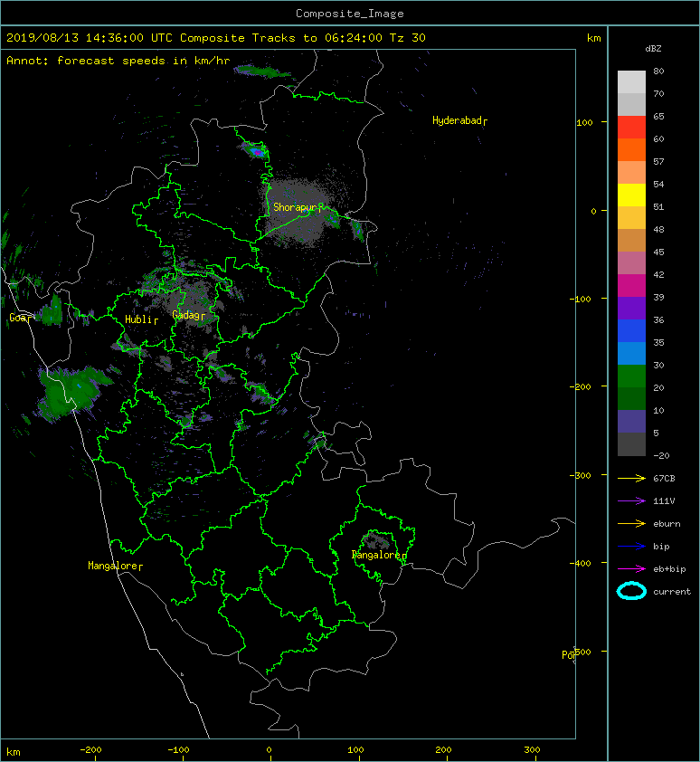Click the blue bip arrow legend symbol
Viewport: 700px width, 762px height.
[x=631, y=547]
